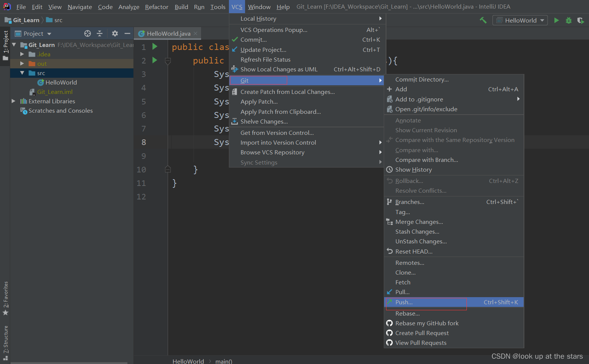Select Stash Changes...
Image resolution: width=589 pixels, height=364 pixels.
pyautogui.click(x=454, y=231)
